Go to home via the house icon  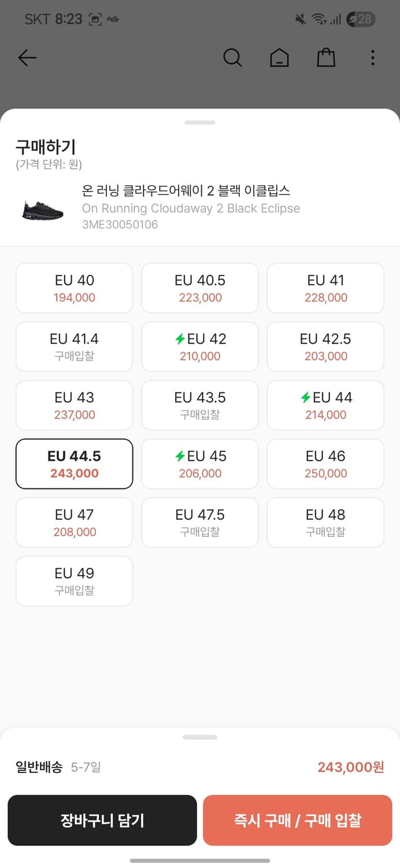tap(279, 58)
